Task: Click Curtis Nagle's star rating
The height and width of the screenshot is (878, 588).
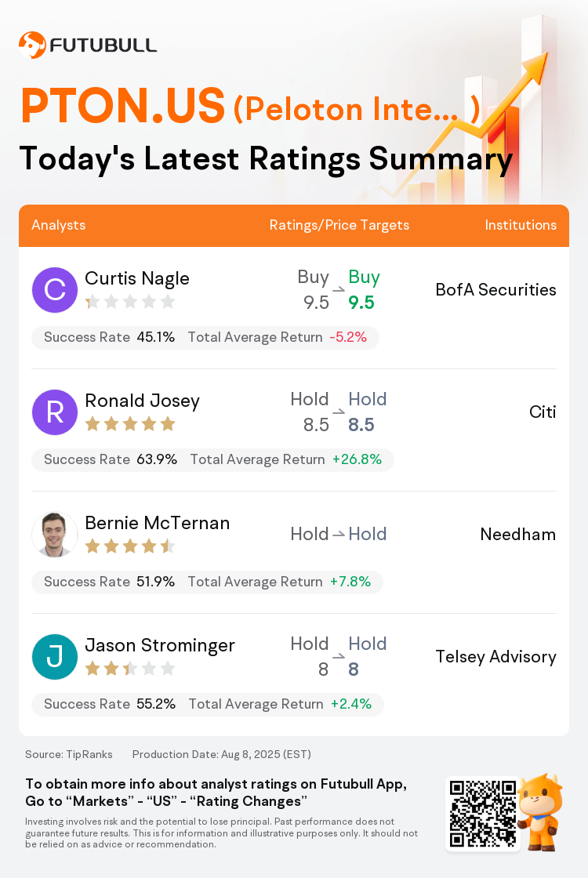Action: click(x=130, y=302)
